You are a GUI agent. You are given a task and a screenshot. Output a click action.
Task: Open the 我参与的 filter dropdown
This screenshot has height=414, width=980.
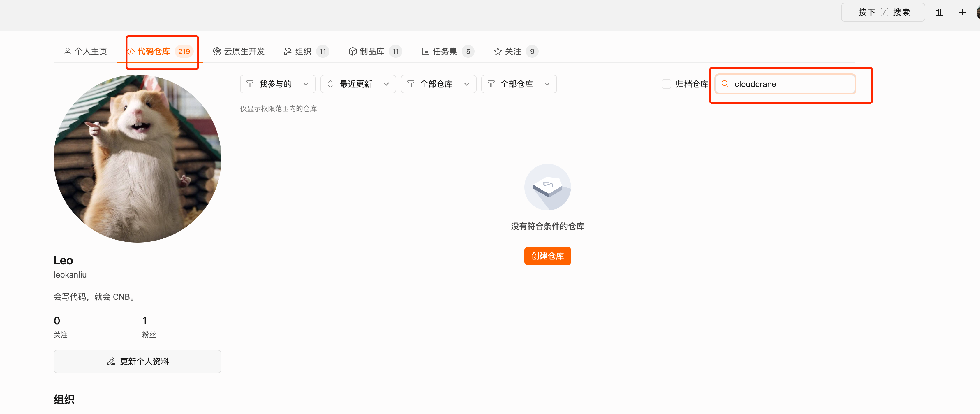tap(277, 84)
